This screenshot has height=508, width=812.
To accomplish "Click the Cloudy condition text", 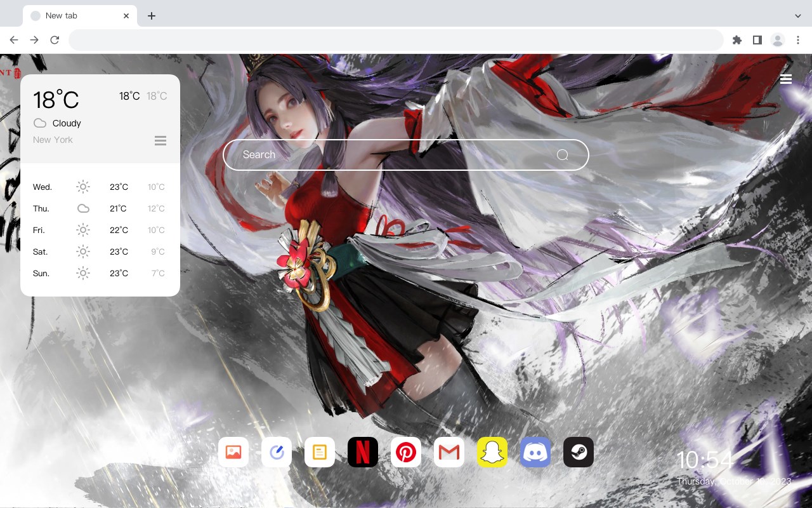I will click(67, 123).
